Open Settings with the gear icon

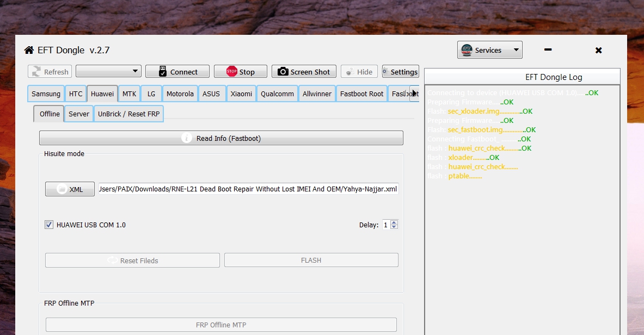tap(401, 71)
